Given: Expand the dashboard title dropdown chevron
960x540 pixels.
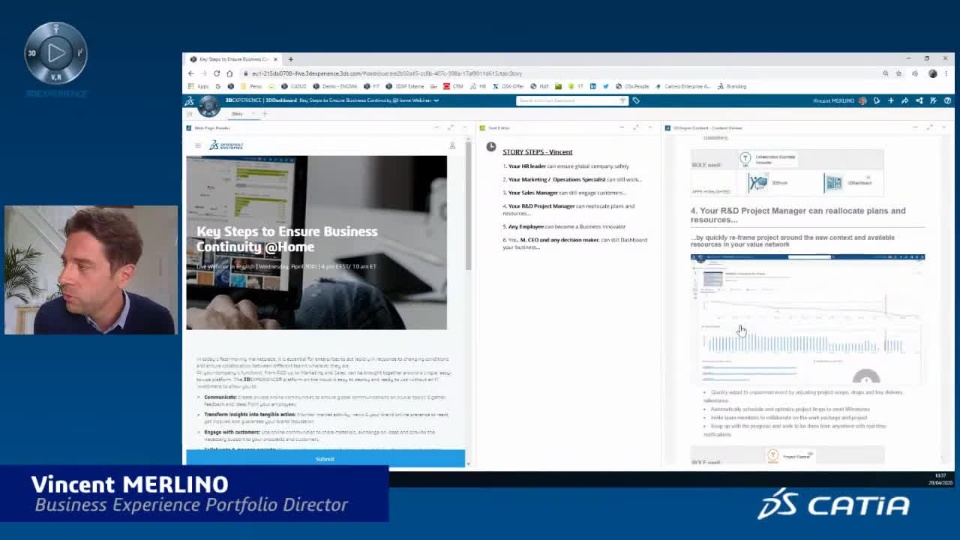Looking at the screenshot, I should [437, 100].
